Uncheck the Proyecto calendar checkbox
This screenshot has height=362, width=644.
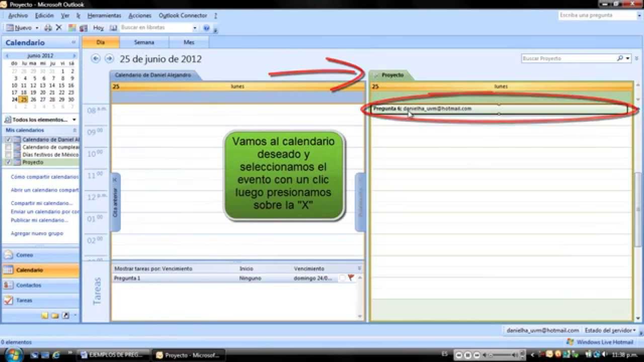tap(8, 162)
